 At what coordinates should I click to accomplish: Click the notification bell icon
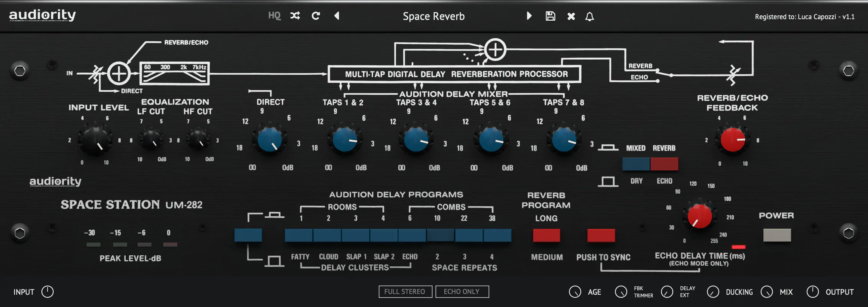590,16
